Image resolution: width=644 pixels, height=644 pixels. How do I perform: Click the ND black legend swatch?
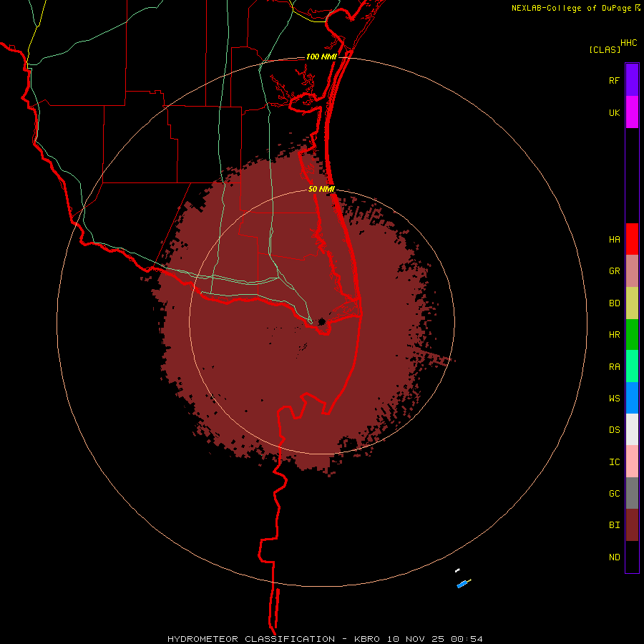(x=632, y=557)
